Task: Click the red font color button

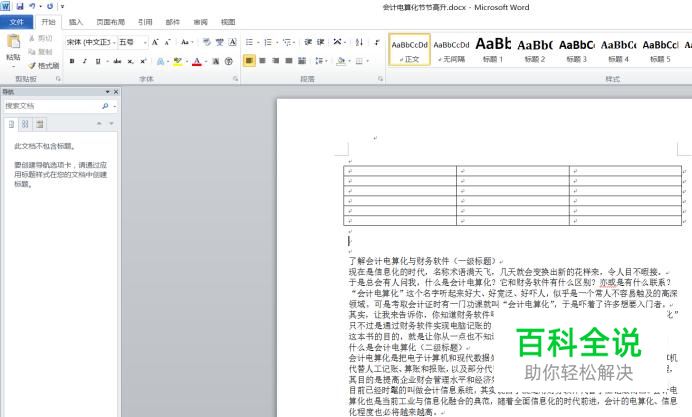Action: click(x=197, y=61)
